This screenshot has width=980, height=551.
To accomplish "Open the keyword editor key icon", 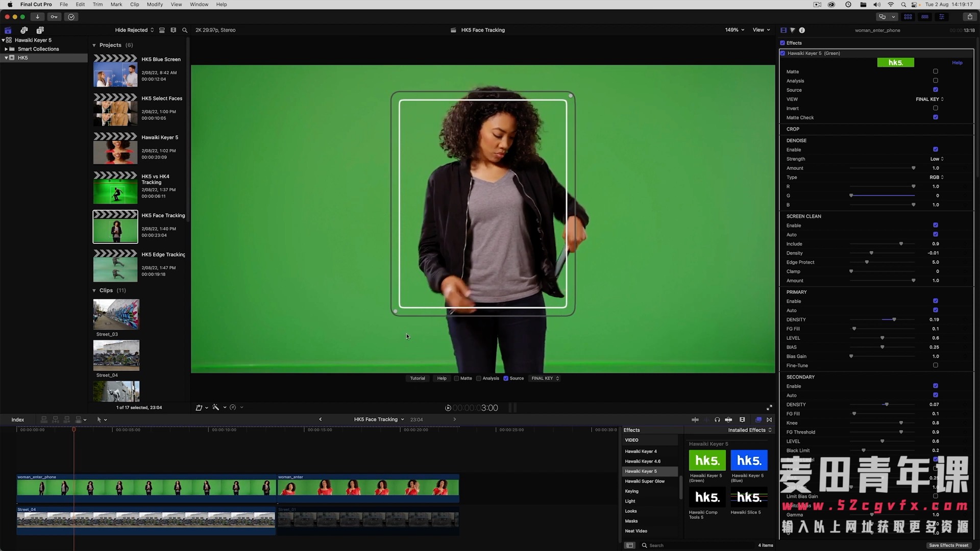I will (54, 17).
